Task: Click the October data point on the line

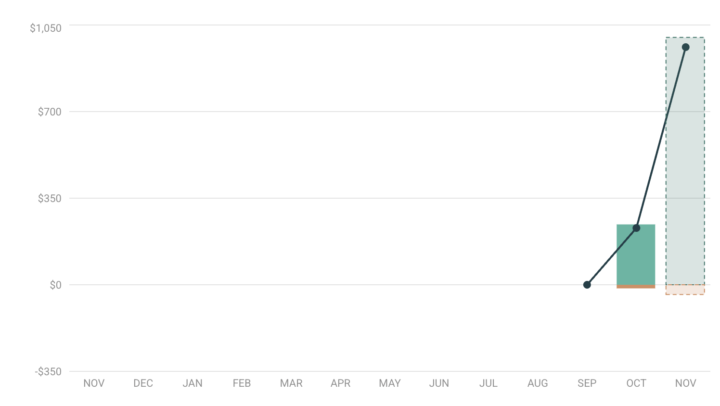Action: (x=636, y=228)
